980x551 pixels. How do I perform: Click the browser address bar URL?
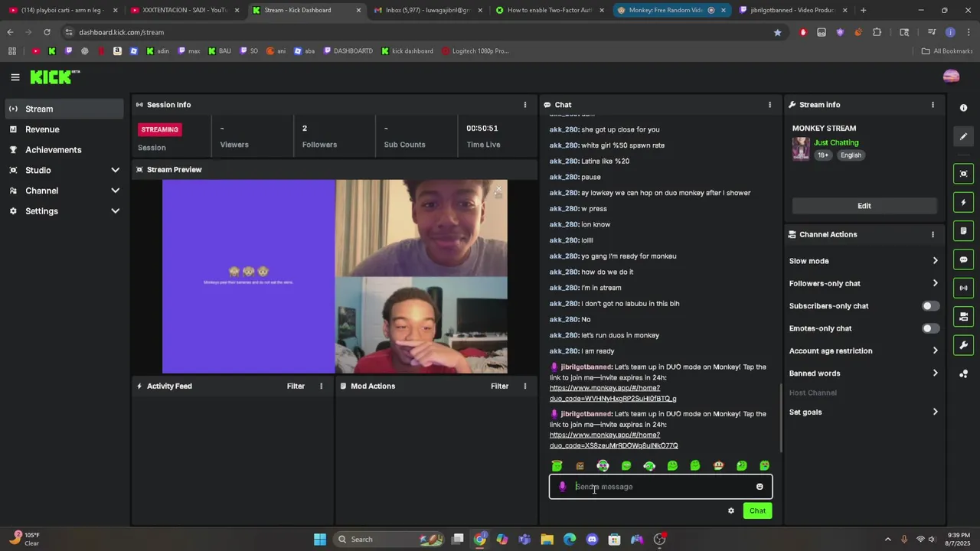click(121, 32)
